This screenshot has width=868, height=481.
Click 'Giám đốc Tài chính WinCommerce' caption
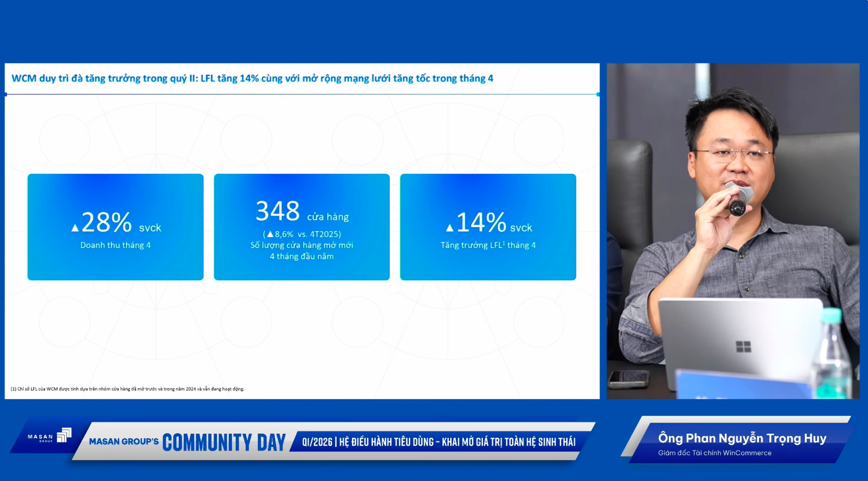(x=714, y=453)
